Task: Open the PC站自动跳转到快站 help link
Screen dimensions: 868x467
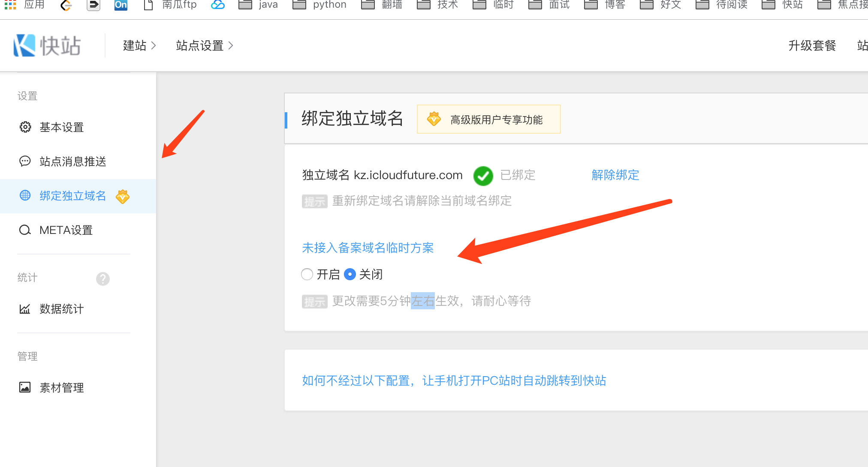Action: (x=454, y=380)
